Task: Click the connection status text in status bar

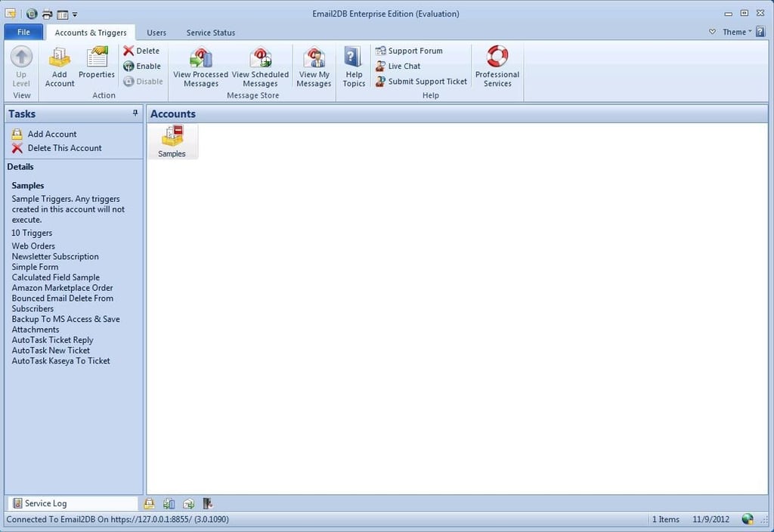Action: pyautogui.click(x=117, y=519)
